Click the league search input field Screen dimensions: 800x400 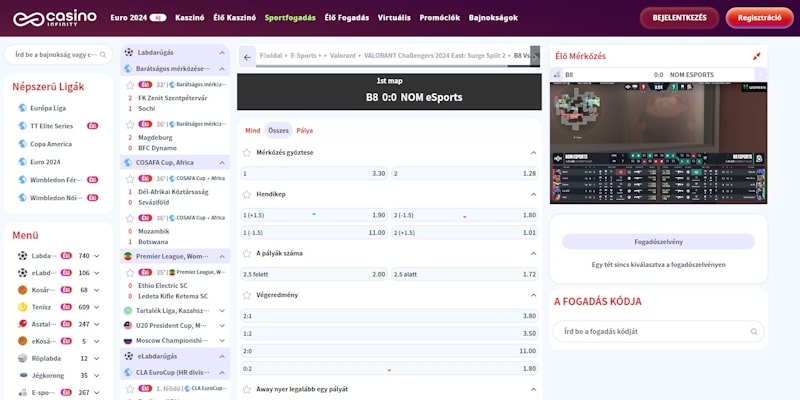(58, 55)
